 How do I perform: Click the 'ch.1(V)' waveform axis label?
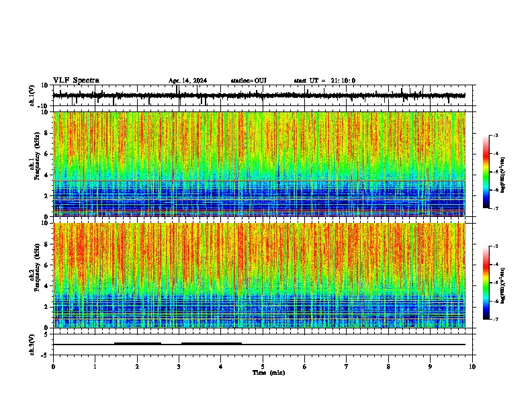tap(32, 95)
